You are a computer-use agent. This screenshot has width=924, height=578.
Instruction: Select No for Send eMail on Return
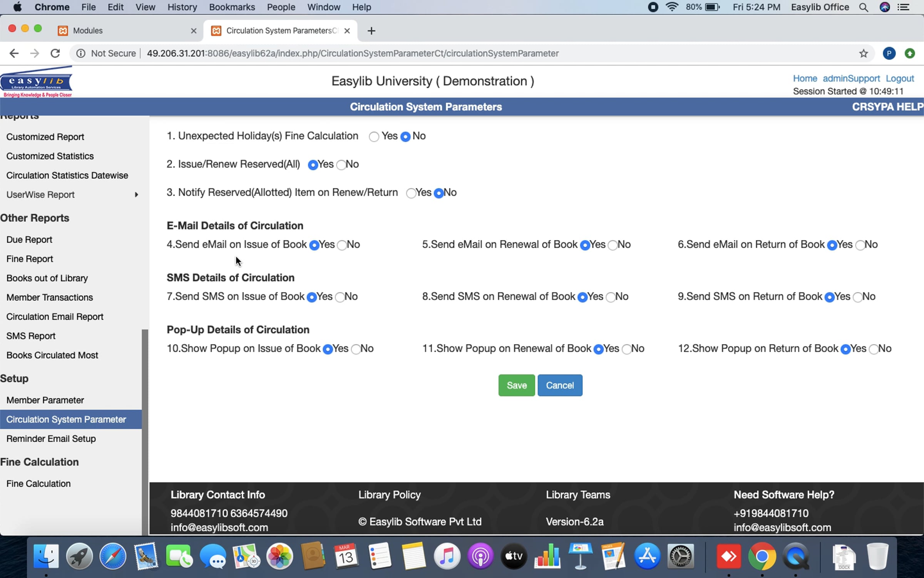tap(860, 245)
